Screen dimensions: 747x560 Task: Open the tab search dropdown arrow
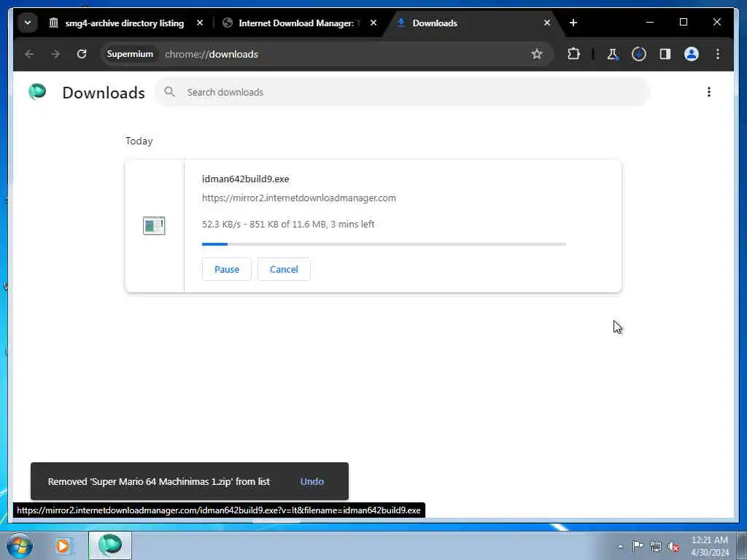point(28,23)
